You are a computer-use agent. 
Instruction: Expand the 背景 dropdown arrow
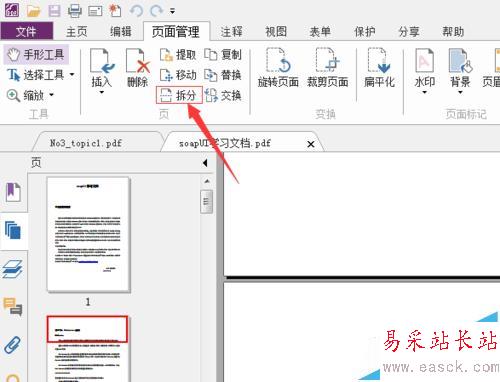[460, 92]
